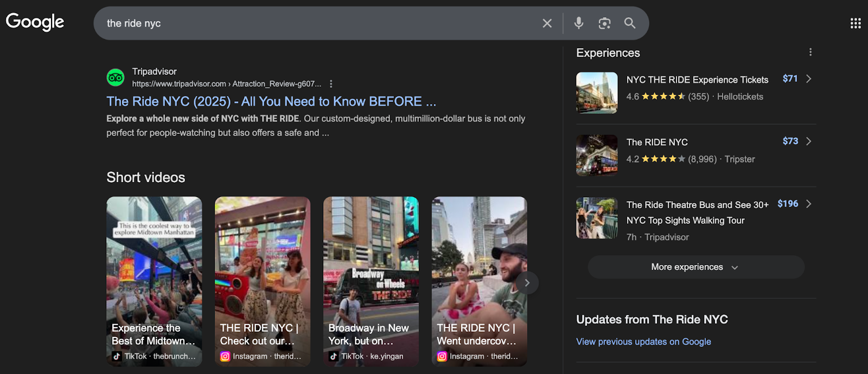Click TikTok icon on ke.yingan video
This screenshot has height=374, width=868.
334,356
